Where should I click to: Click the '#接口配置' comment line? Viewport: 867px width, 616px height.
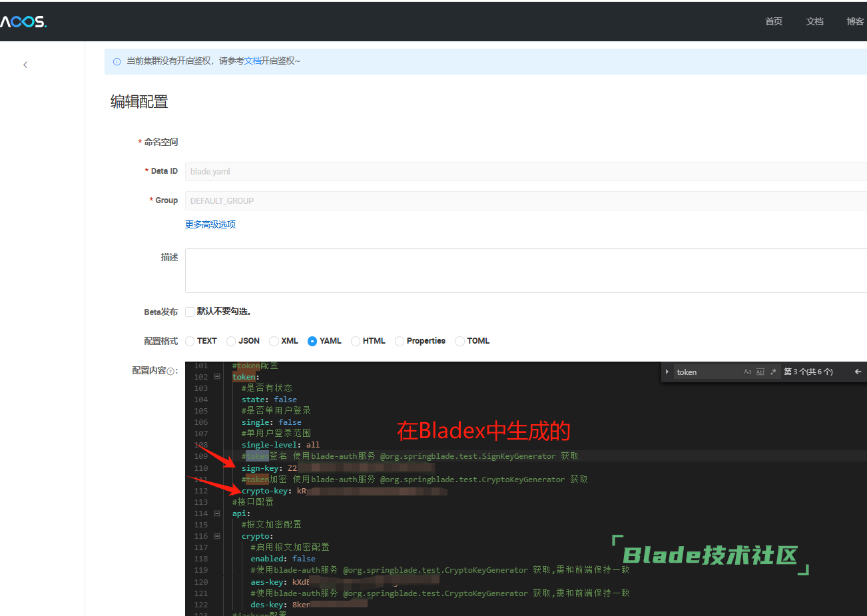point(252,501)
